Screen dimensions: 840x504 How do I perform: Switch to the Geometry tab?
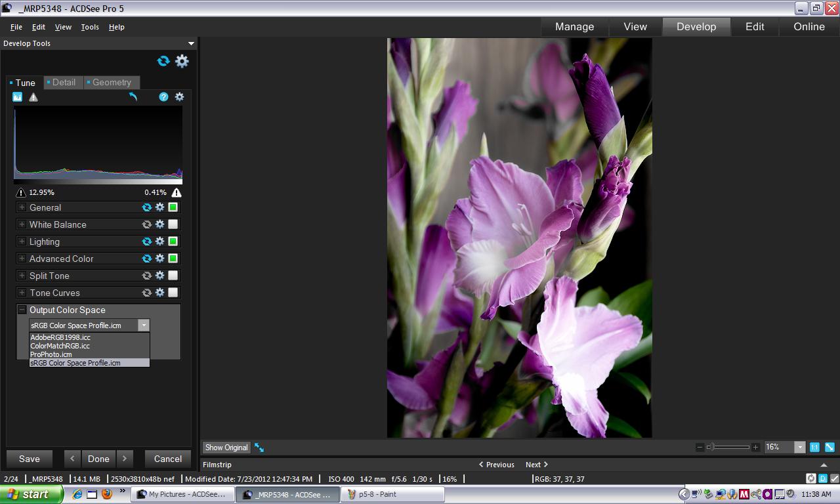[x=112, y=83]
